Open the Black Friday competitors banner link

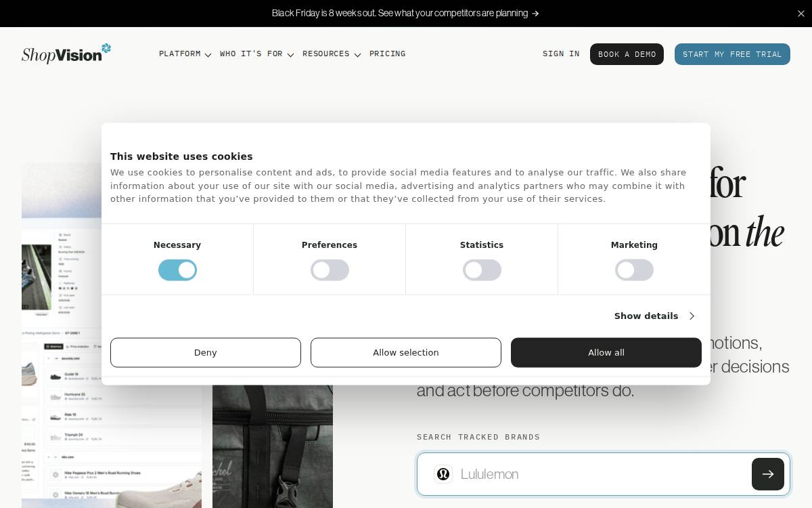[405, 14]
